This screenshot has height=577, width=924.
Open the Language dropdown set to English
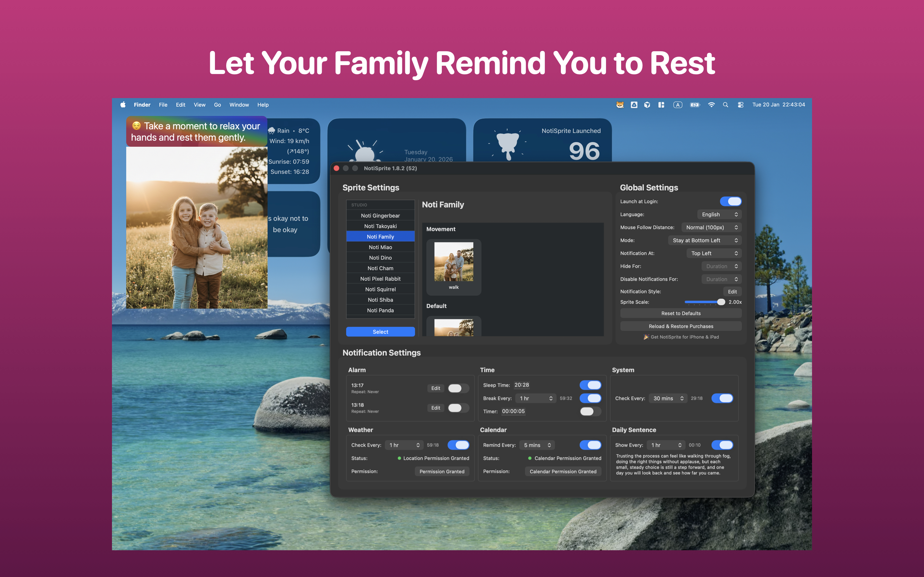pyautogui.click(x=719, y=214)
